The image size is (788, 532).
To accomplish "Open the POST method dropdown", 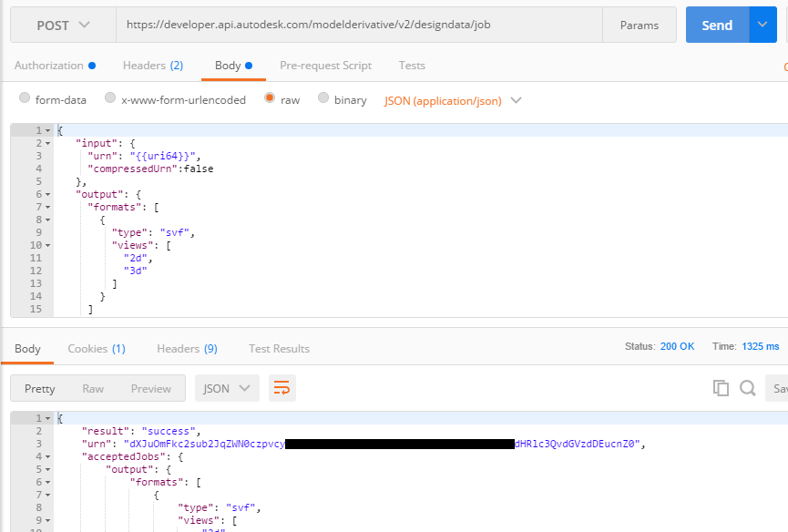I will click(x=62, y=25).
